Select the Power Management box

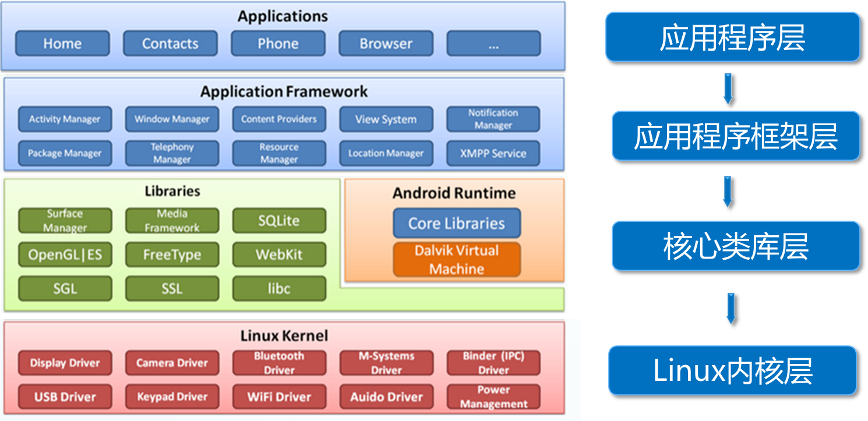click(x=493, y=397)
